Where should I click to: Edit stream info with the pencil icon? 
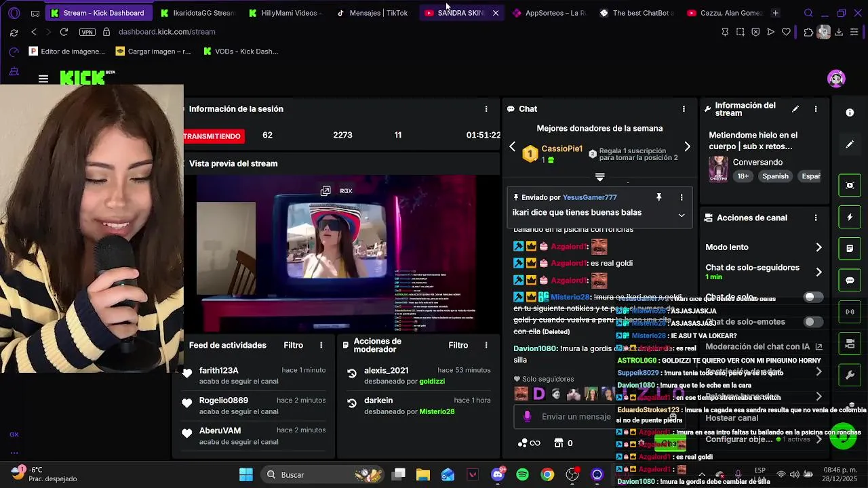coord(795,108)
